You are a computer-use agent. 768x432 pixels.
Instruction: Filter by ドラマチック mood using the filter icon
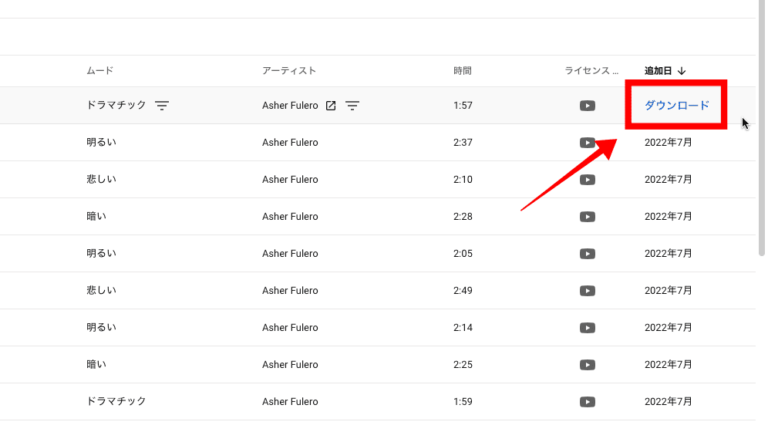[x=162, y=105]
